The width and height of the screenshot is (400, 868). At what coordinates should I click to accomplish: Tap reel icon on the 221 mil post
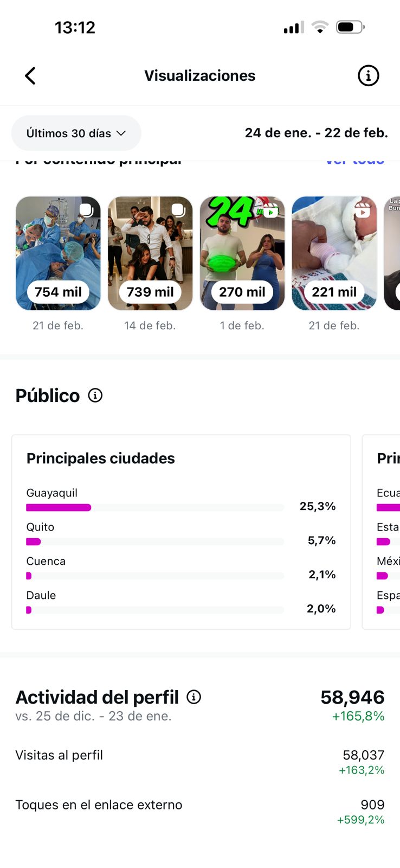point(362,210)
